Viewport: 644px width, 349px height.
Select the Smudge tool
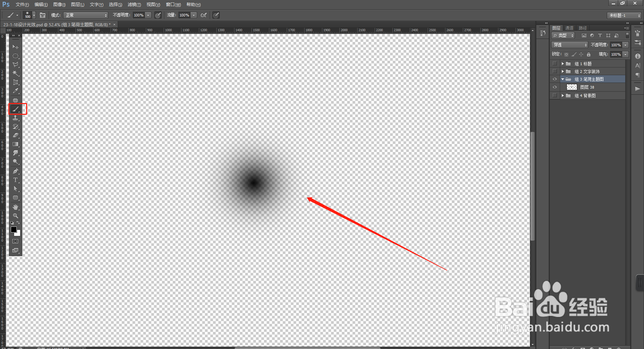pyautogui.click(x=15, y=153)
